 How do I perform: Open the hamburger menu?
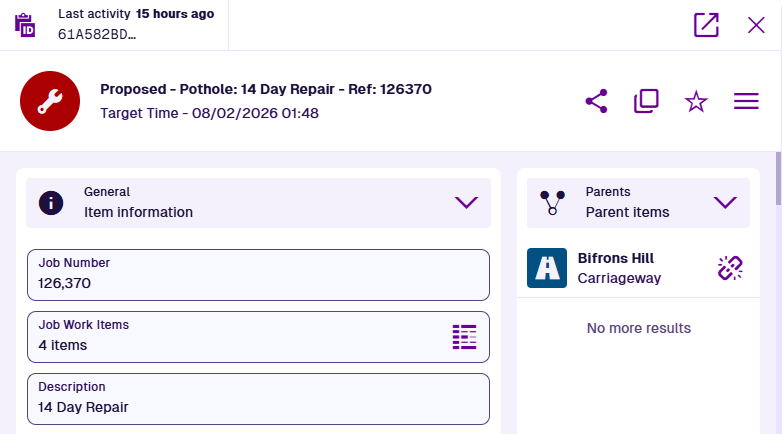point(746,101)
